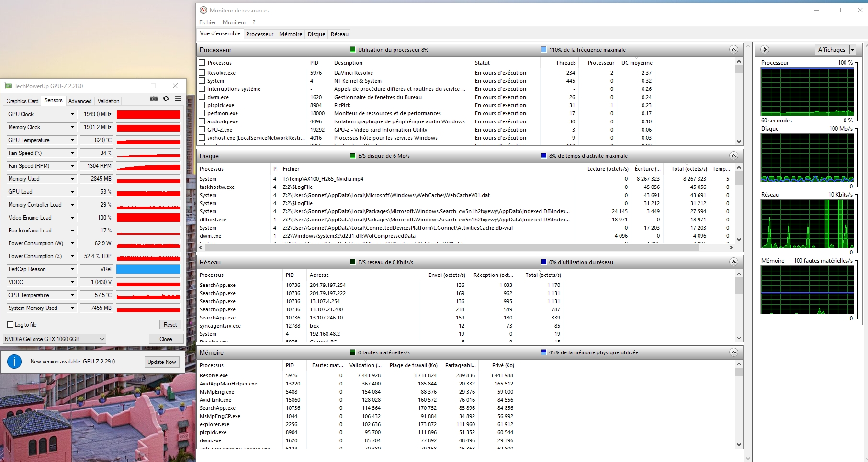
Task: Tick the perfmon.exe process checkbox
Action: tap(202, 113)
